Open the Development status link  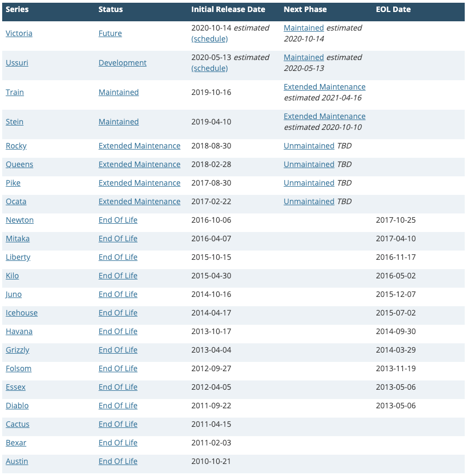click(x=122, y=63)
